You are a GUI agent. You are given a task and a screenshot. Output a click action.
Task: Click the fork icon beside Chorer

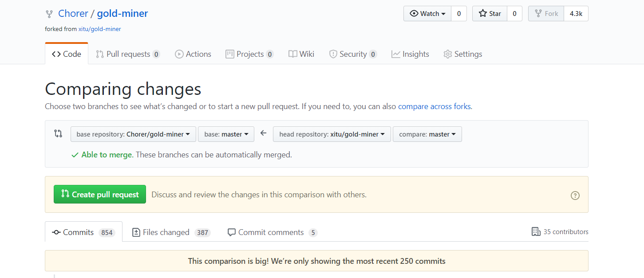click(x=49, y=14)
